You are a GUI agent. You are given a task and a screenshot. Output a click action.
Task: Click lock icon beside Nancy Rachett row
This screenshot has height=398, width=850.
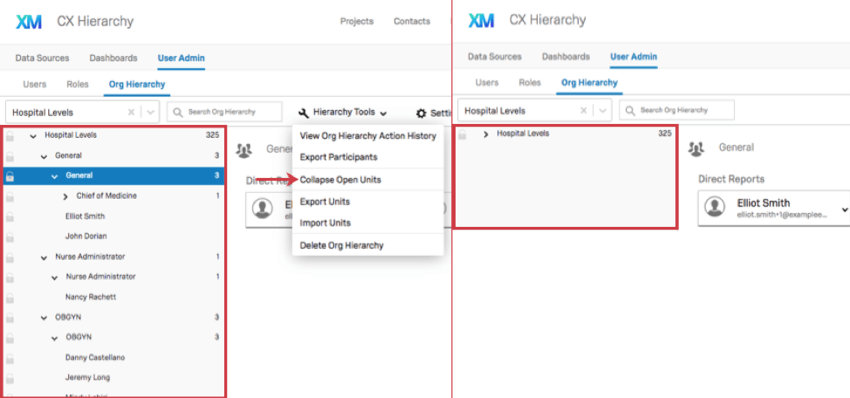click(10, 298)
